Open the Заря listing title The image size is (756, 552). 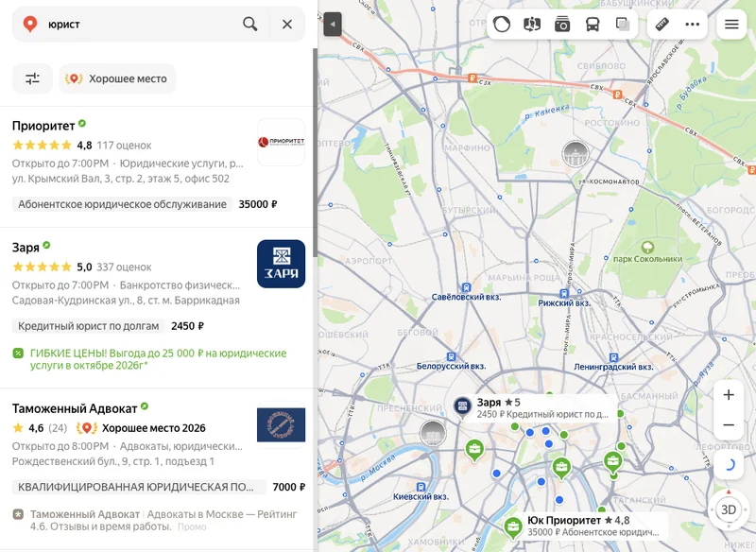tap(26, 248)
